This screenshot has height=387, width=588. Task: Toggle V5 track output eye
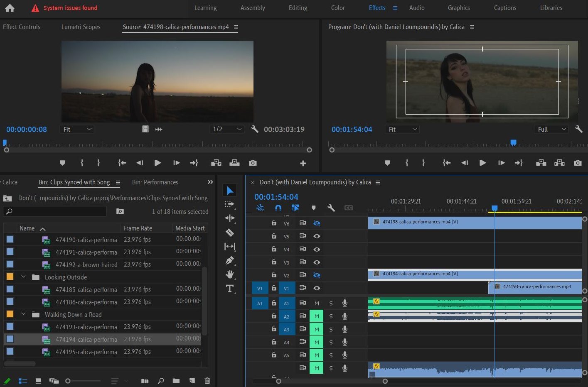click(x=317, y=236)
